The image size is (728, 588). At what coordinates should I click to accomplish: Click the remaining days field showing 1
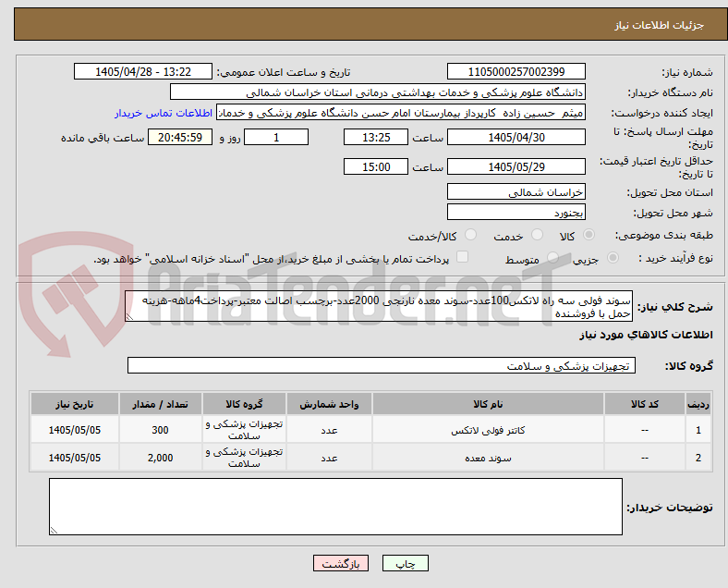(276, 137)
